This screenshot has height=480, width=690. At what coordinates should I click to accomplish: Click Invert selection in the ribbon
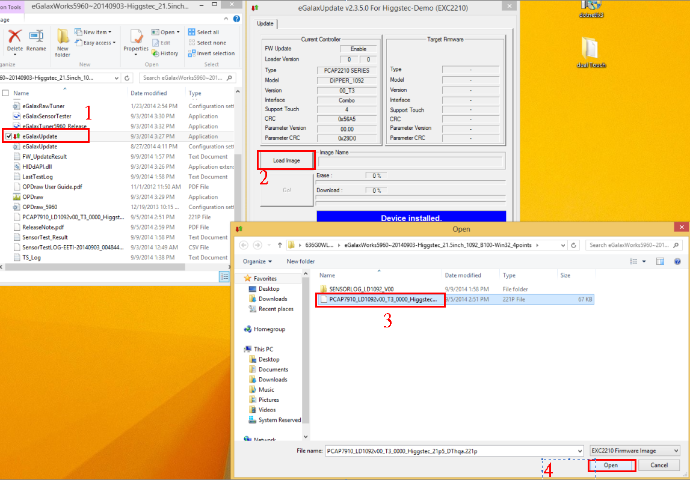click(211, 52)
